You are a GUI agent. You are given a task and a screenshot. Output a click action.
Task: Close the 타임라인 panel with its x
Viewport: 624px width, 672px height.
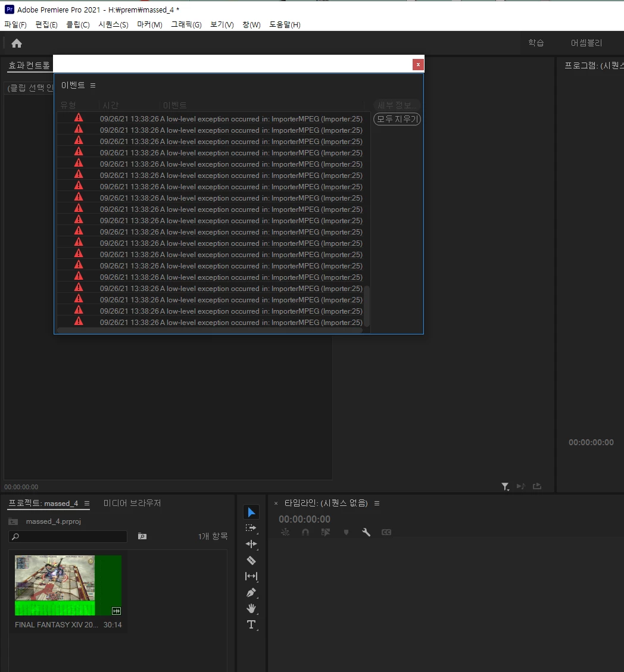(x=276, y=504)
